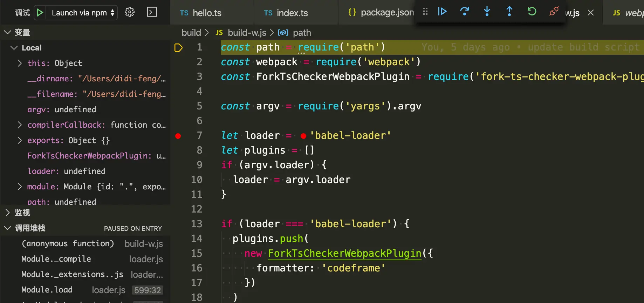
Task: Click the JS icon in the breadcrumb
Action: pos(219,33)
